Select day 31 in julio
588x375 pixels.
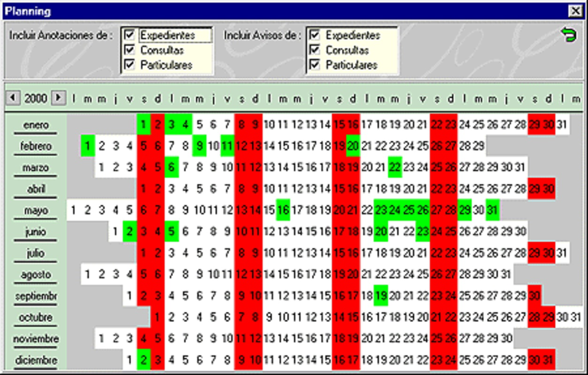click(x=563, y=253)
